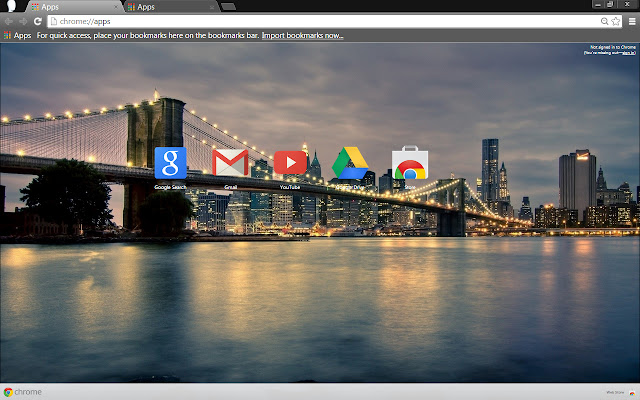Open the Chrome Web Store app icon
The height and width of the screenshot is (400, 640).
pyautogui.click(x=410, y=162)
